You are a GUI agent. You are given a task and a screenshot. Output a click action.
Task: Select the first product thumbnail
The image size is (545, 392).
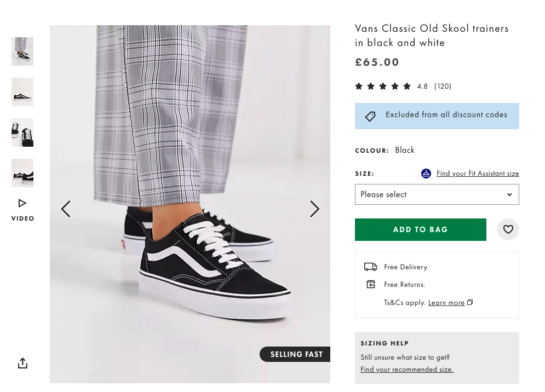22,51
